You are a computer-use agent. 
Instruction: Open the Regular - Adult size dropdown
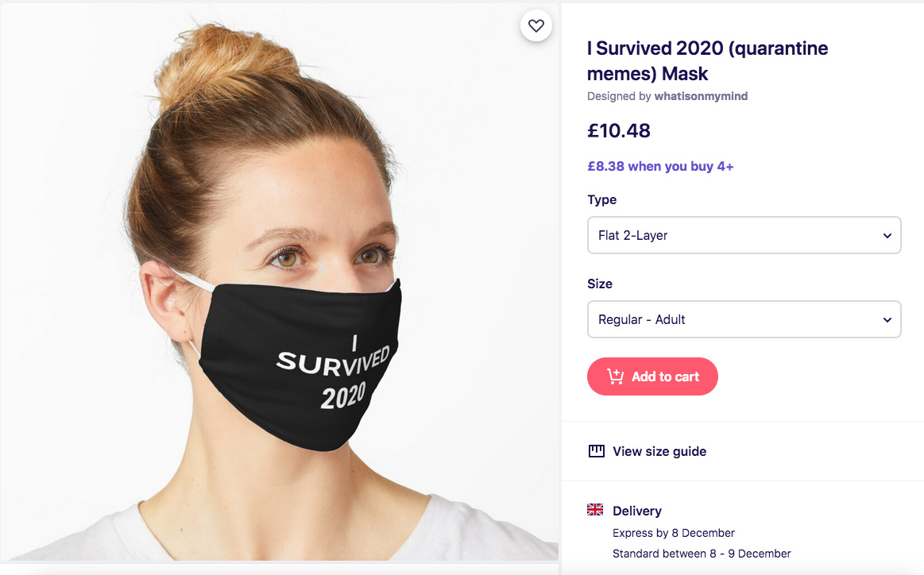click(743, 320)
